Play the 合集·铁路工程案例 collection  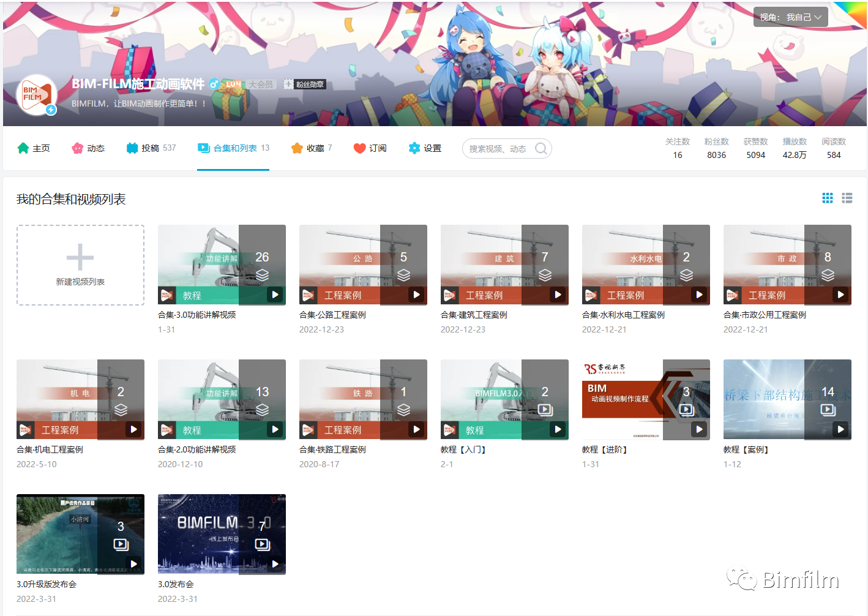pos(416,429)
